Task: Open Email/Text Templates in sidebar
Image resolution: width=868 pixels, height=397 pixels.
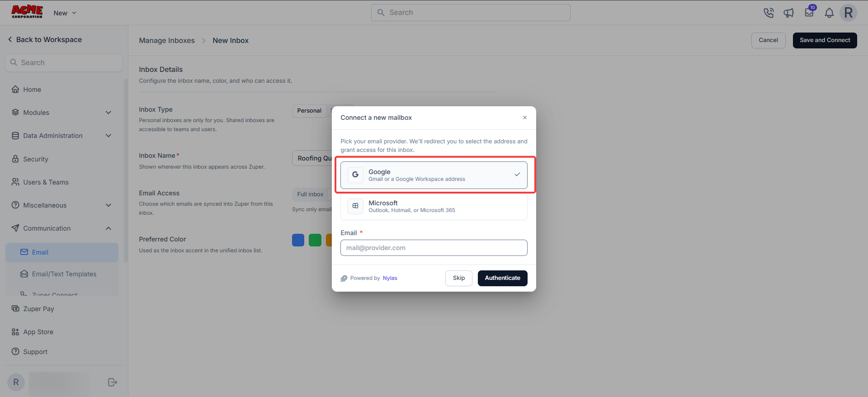Action: click(x=62, y=274)
